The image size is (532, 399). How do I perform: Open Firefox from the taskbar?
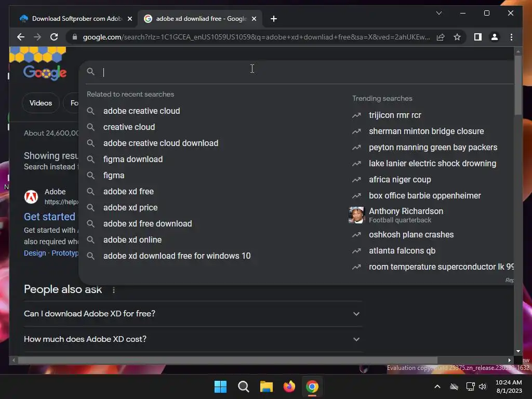pyautogui.click(x=289, y=387)
